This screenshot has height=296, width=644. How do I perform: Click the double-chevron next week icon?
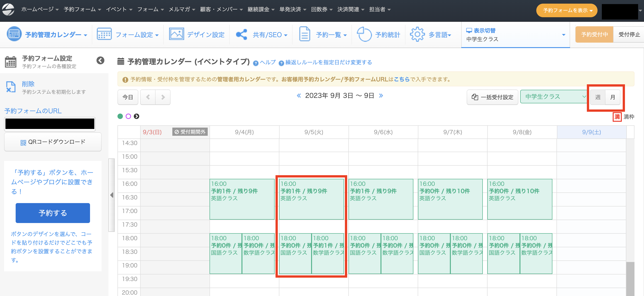(x=381, y=96)
